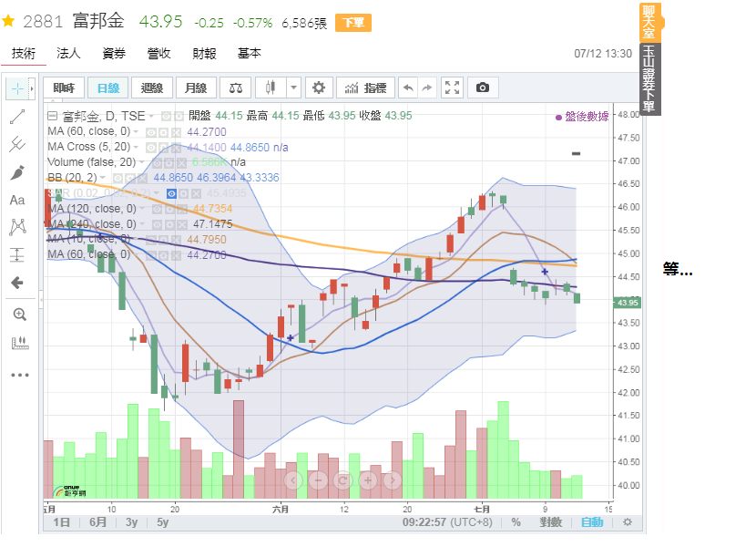The width and height of the screenshot is (756, 547).
Task: Switch to the 財報 tab
Action: click(204, 53)
